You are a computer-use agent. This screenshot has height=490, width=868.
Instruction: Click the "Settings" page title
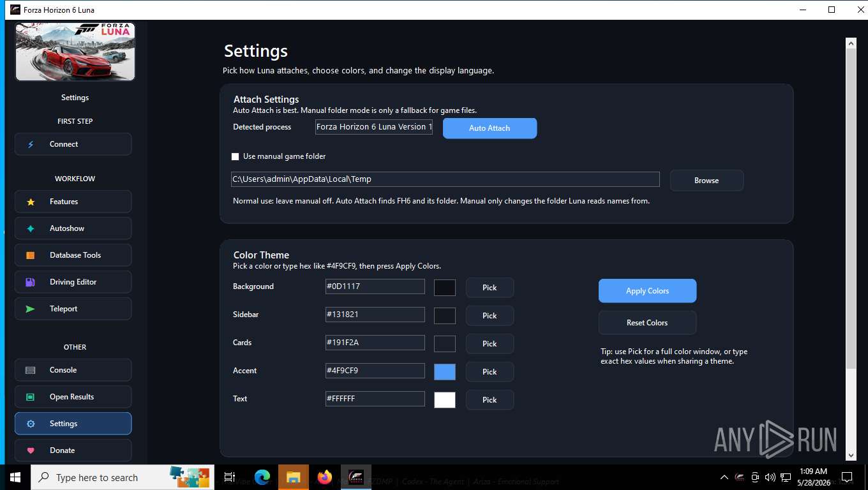click(x=256, y=51)
